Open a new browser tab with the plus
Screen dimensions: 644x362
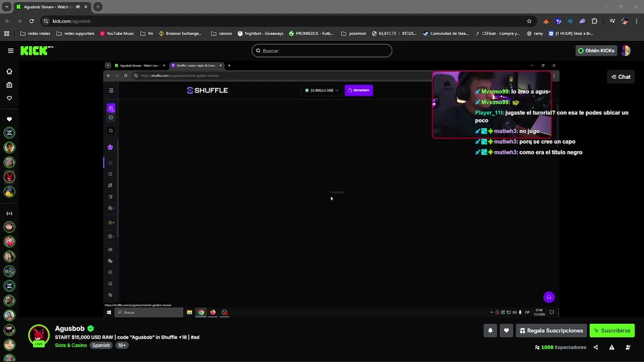point(98,7)
